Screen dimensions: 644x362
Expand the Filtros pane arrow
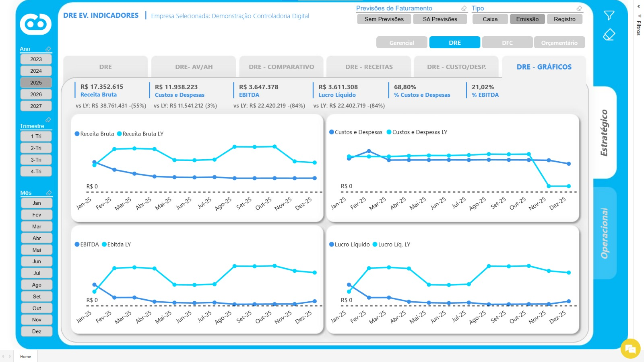pos(638,6)
